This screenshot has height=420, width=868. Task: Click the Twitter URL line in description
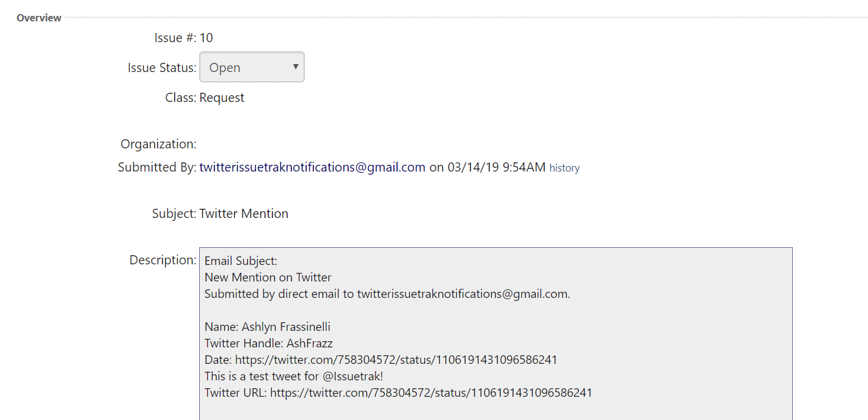[398, 393]
